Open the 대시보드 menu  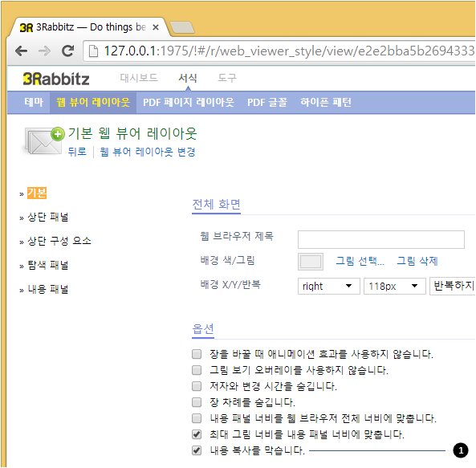pos(139,78)
